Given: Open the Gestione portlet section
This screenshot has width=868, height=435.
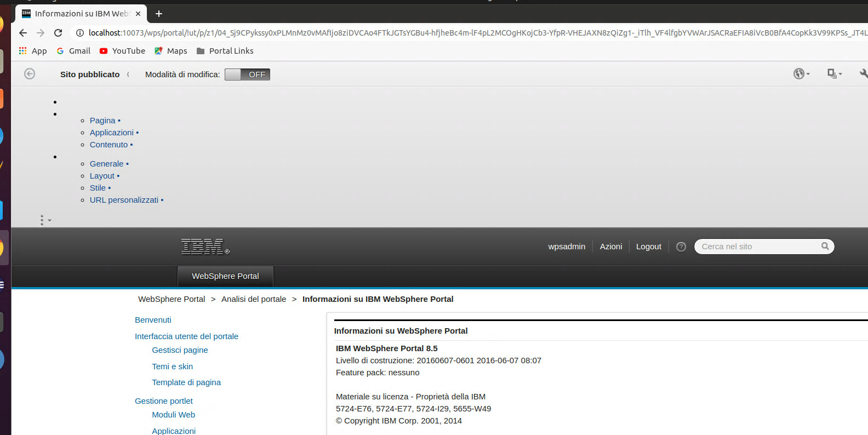Looking at the screenshot, I should (x=164, y=401).
